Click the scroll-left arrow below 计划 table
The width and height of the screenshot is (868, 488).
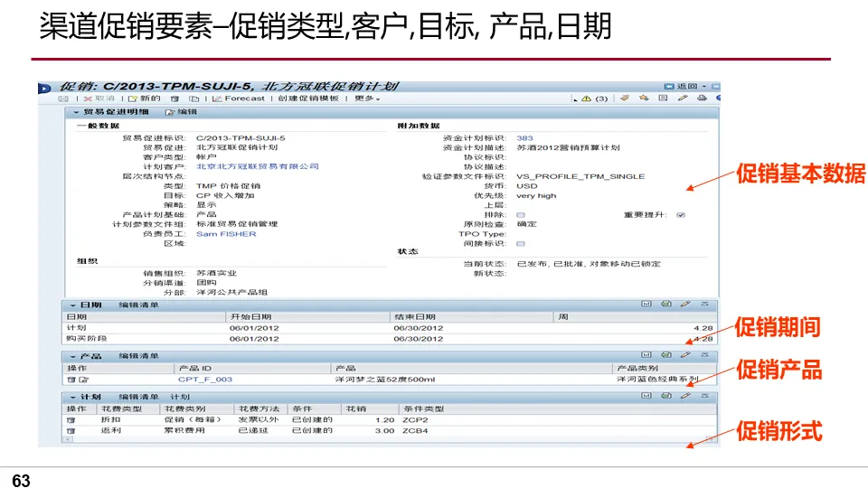pyautogui.click(x=68, y=439)
